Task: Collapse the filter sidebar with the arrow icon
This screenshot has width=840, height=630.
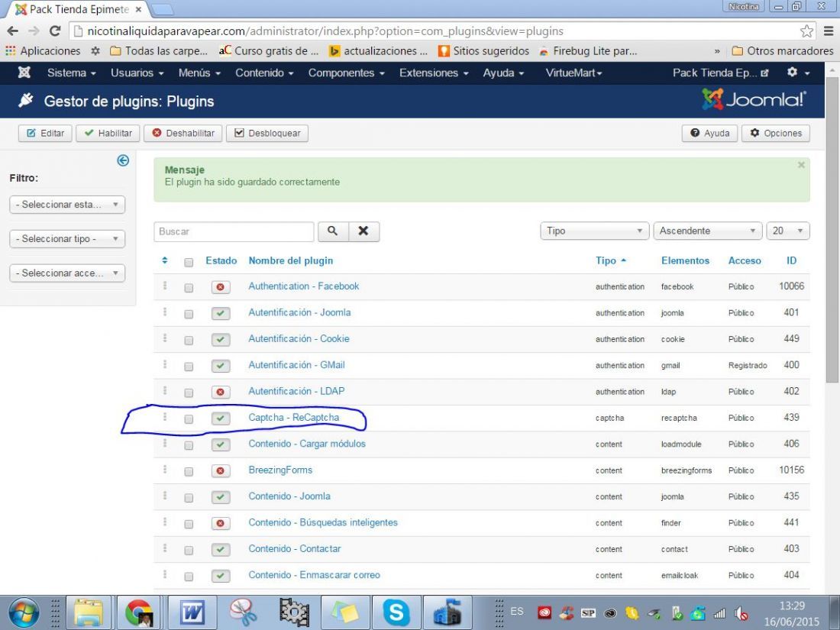Action: (x=123, y=160)
